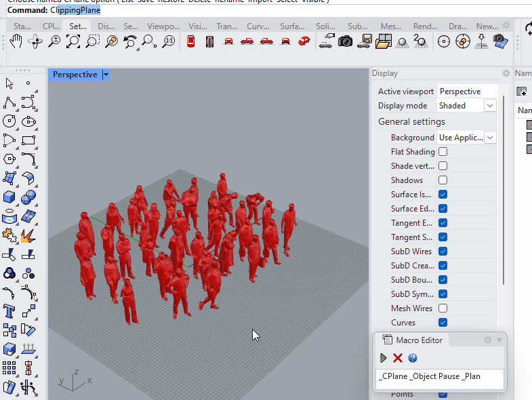Open the named views folder icon
Viewport: 532px width, 400px height.
click(x=384, y=41)
